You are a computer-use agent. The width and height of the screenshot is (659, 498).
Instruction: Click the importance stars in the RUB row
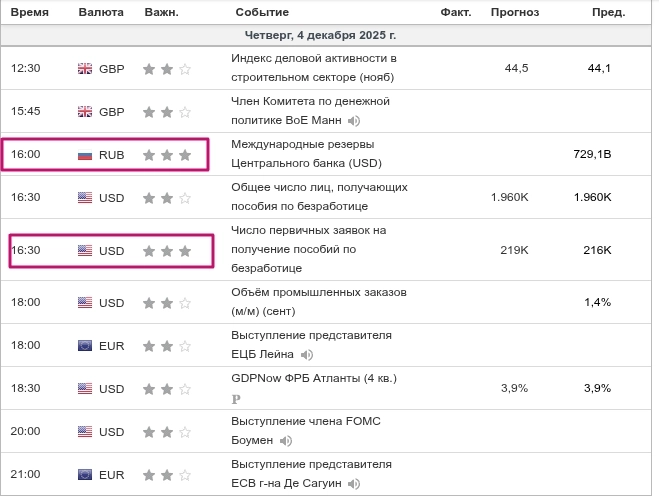point(166,155)
